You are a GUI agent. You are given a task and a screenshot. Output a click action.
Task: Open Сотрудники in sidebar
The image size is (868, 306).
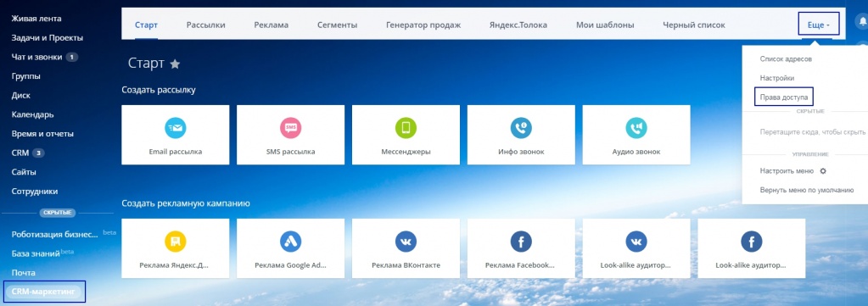tap(34, 191)
